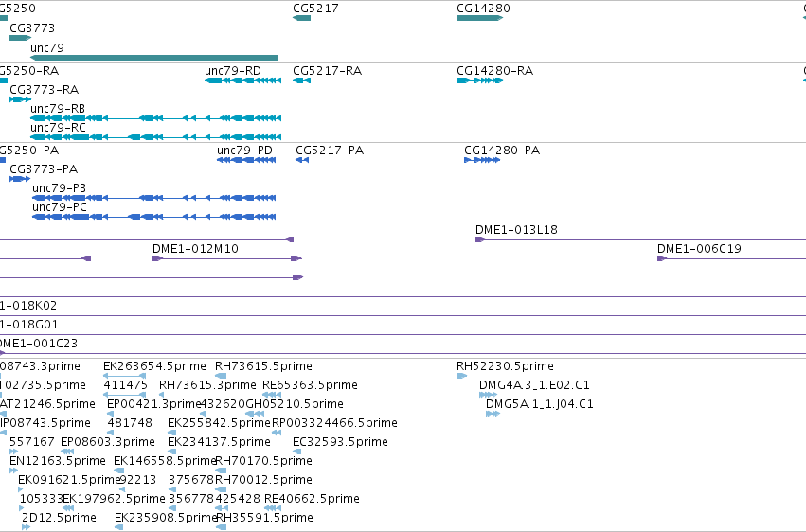Viewport: 806px width, 532px height.
Task: Click the 356778 EST label
Action: [x=191, y=499]
